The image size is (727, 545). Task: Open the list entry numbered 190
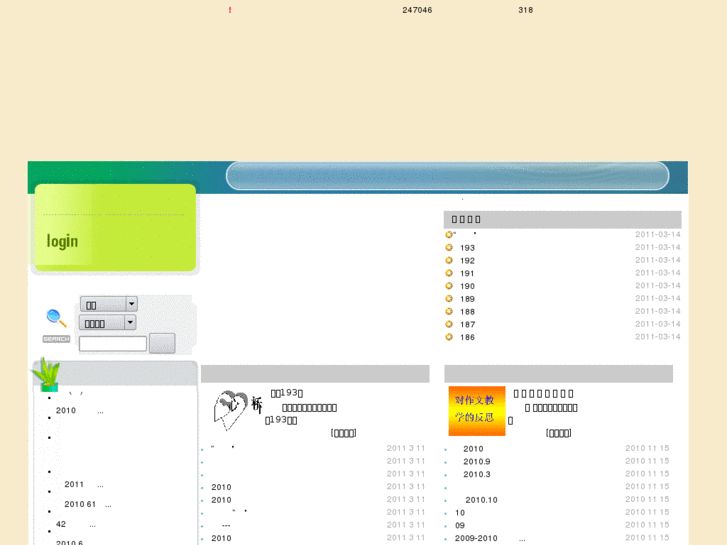467,286
